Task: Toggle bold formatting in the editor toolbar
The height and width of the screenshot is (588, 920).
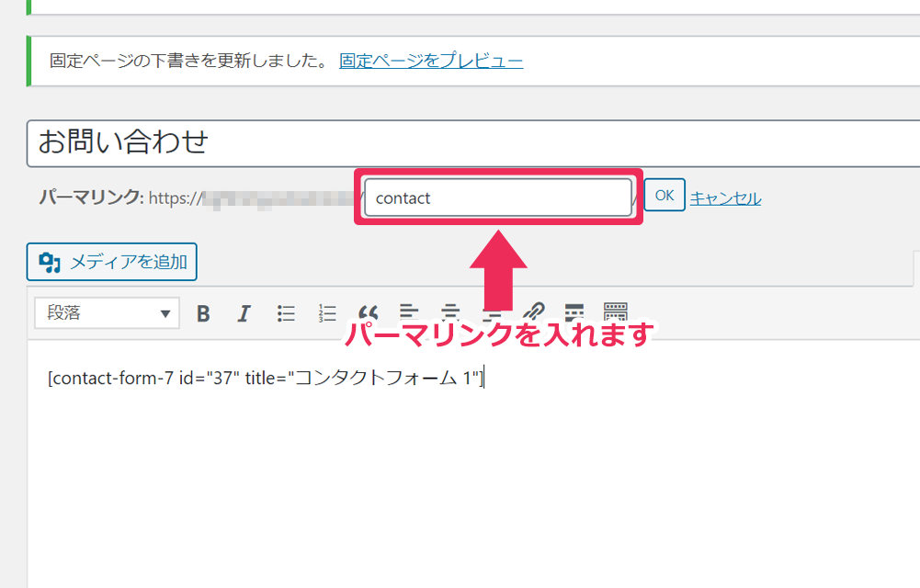Action: coord(203,313)
